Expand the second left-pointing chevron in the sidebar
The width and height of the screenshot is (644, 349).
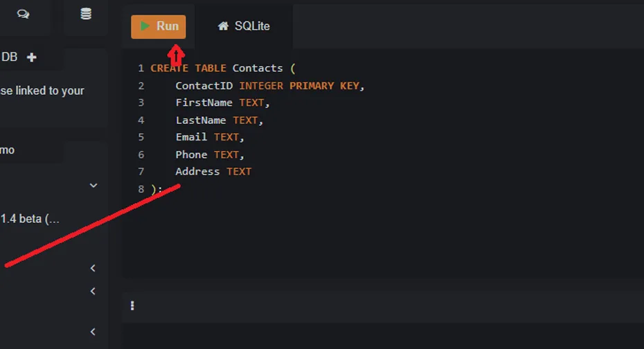[93, 292]
